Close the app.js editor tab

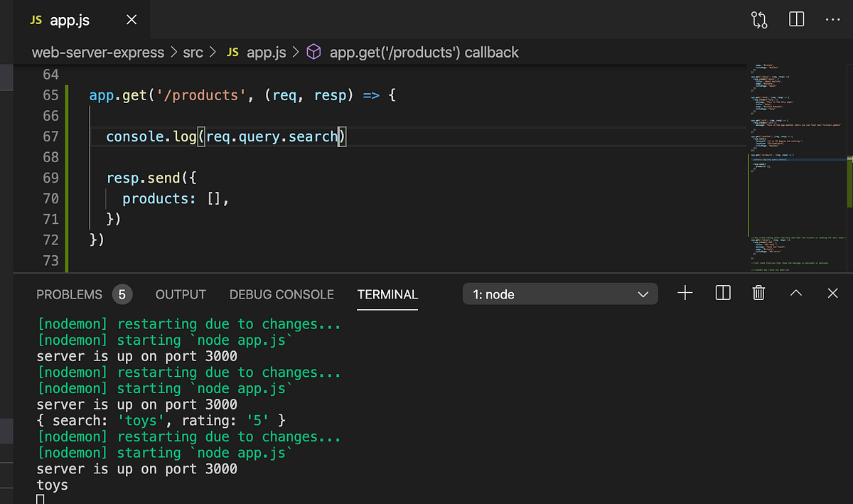pyautogui.click(x=132, y=20)
